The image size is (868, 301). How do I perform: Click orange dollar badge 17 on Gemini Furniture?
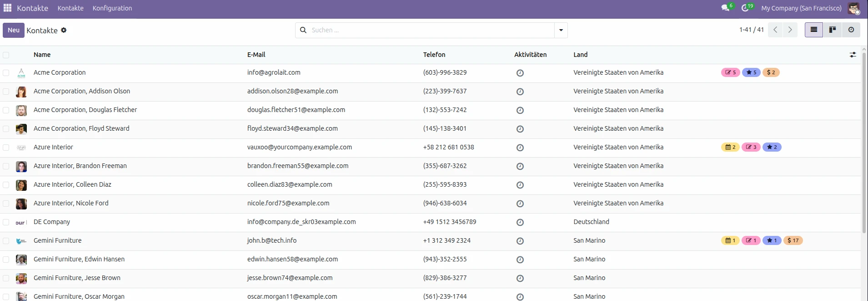tap(793, 240)
